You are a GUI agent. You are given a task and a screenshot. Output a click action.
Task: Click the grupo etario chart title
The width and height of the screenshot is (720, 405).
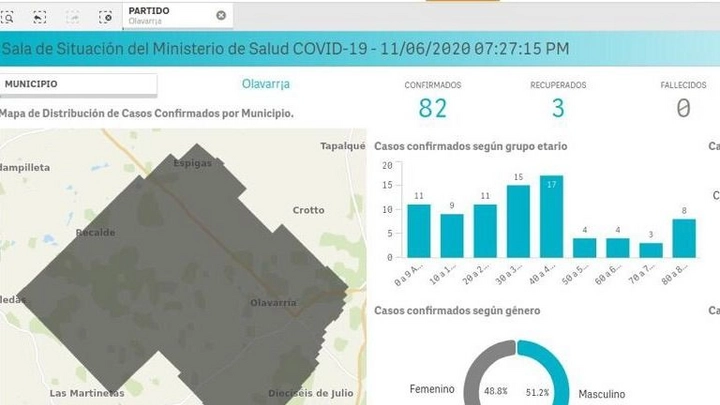(x=471, y=146)
